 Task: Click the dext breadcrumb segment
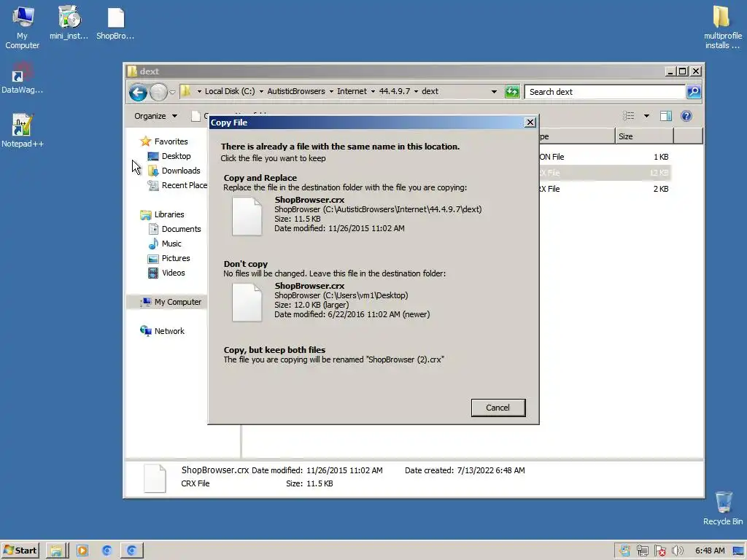(430, 91)
